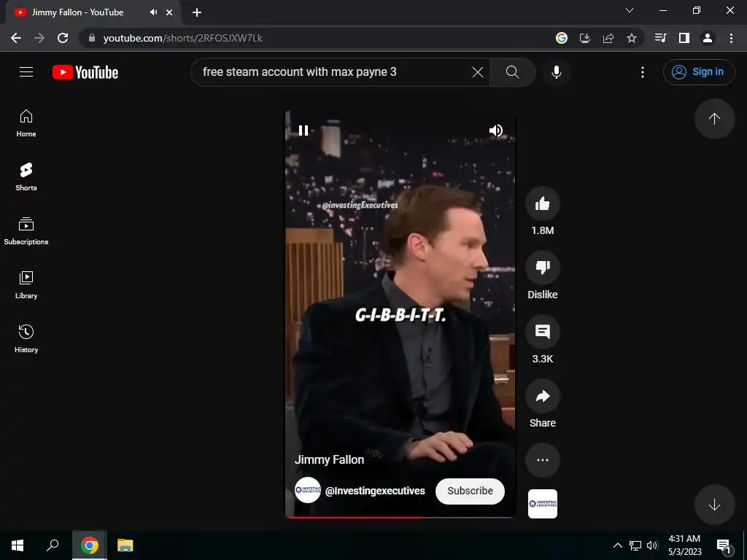Open Windows taskbar search
The height and width of the screenshot is (560, 747).
(53, 545)
